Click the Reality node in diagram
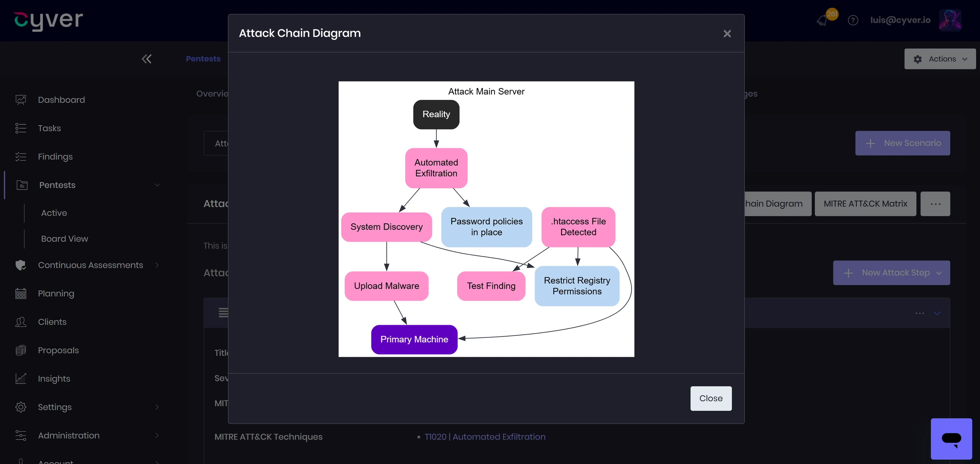Screen dimensions: 980x464 click(x=436, y=114)
